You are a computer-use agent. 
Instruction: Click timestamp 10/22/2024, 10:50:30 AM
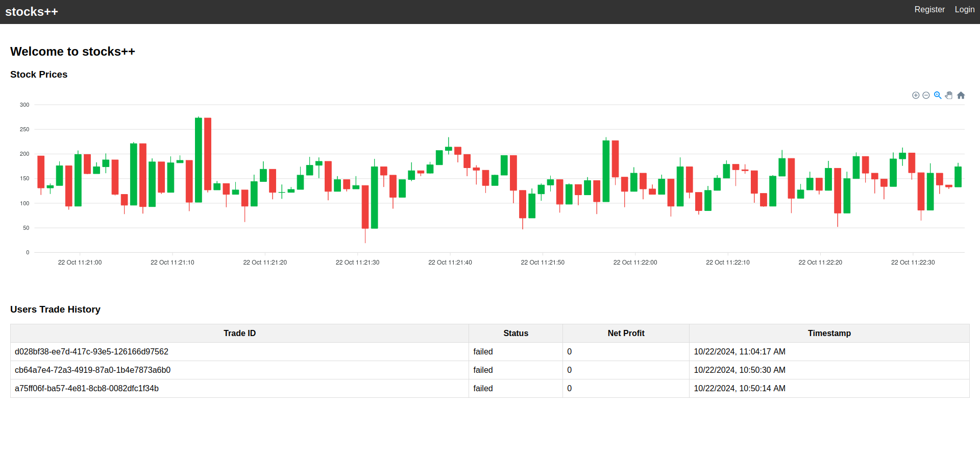(x=740, y=370)
